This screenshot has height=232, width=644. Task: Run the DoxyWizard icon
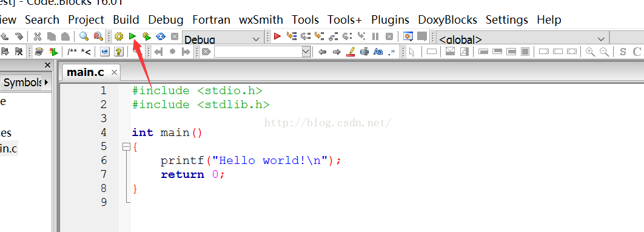point(39,52)
